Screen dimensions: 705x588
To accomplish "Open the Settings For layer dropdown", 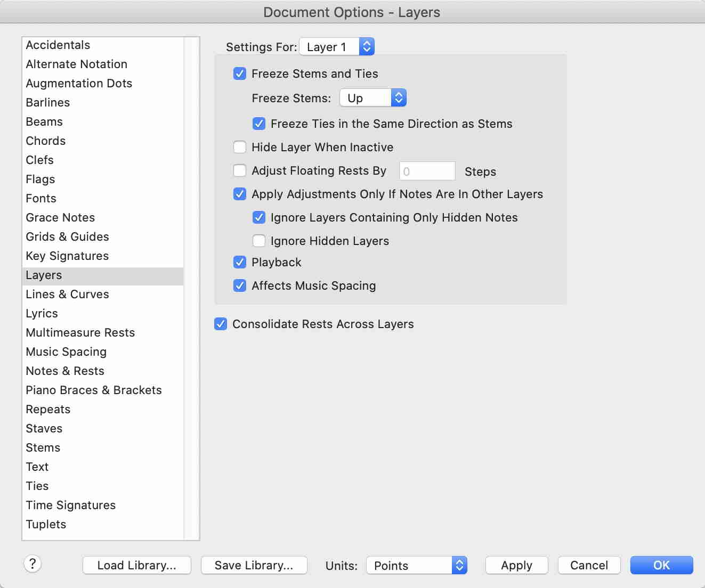I will pos(337,47).
